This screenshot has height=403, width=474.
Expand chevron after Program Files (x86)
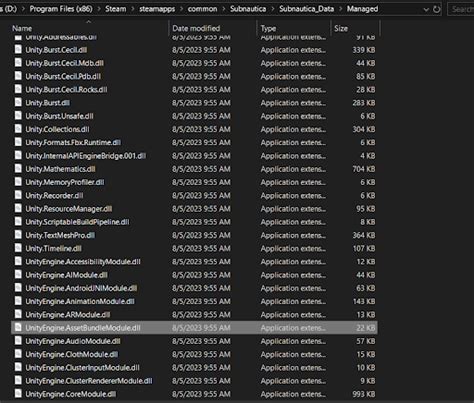pos(99,9)
